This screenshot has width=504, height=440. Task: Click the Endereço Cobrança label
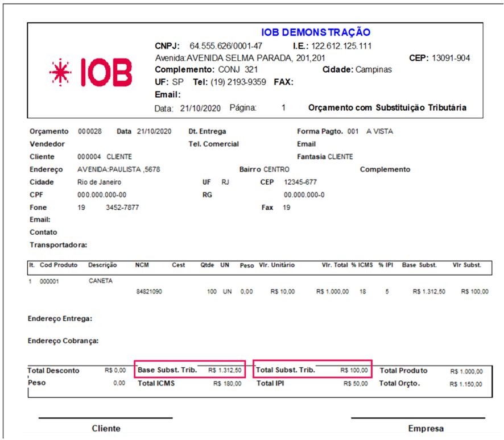pos(63,341)
